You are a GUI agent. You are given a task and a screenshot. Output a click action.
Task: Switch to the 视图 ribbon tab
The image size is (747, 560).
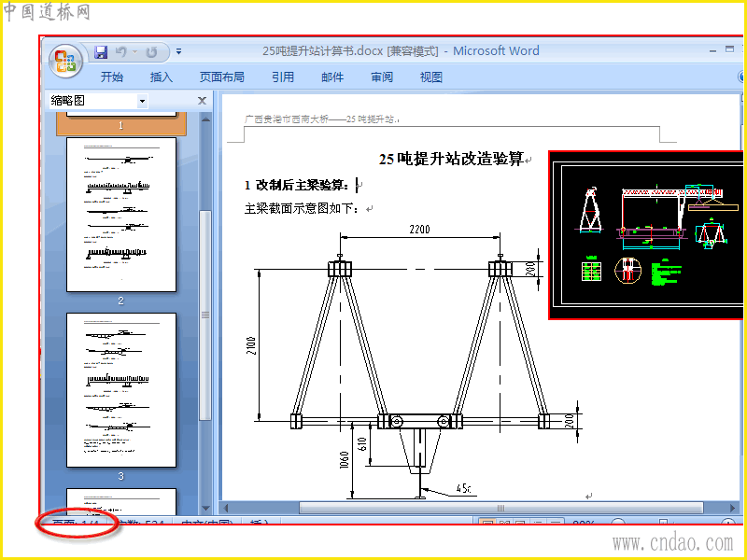tap(431, 77)
